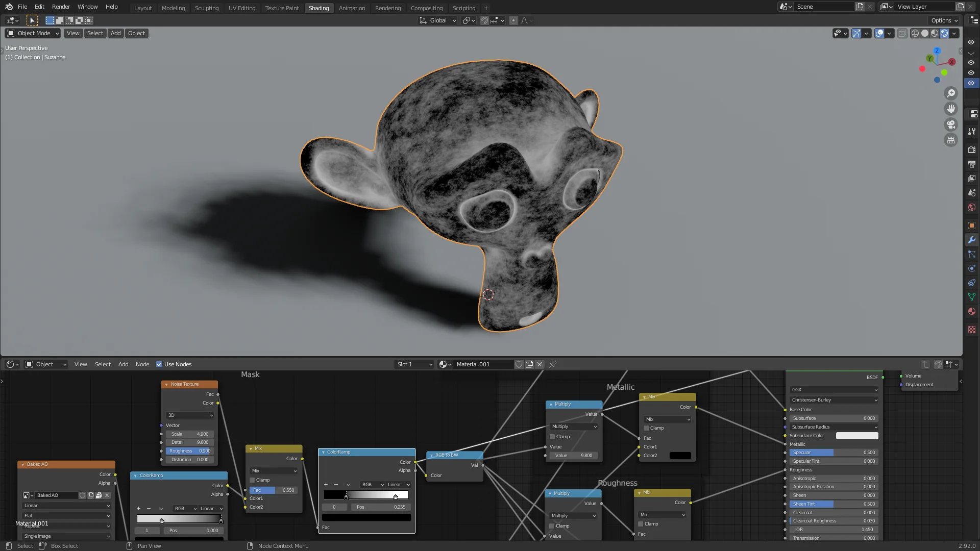Click the Options button in viewport header
Image resolution: width=980 pixels, height=551 pixels.
(944, 20)
